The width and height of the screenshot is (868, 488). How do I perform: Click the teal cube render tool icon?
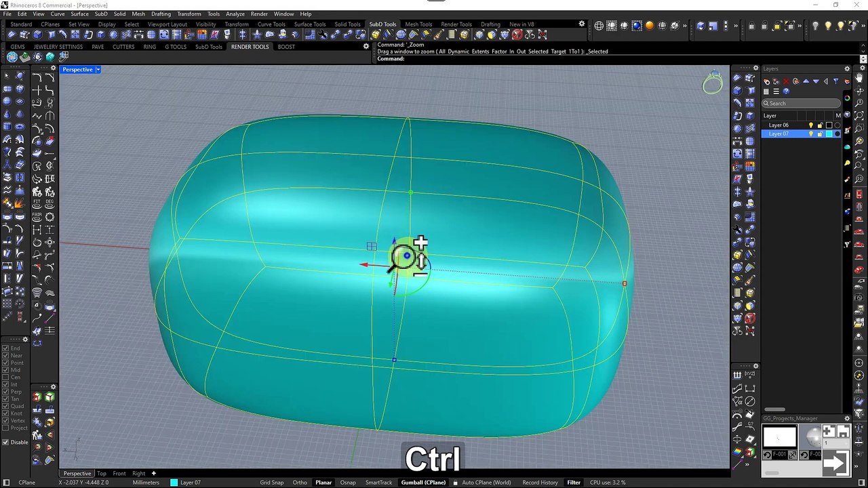click(x=50, y=57)
